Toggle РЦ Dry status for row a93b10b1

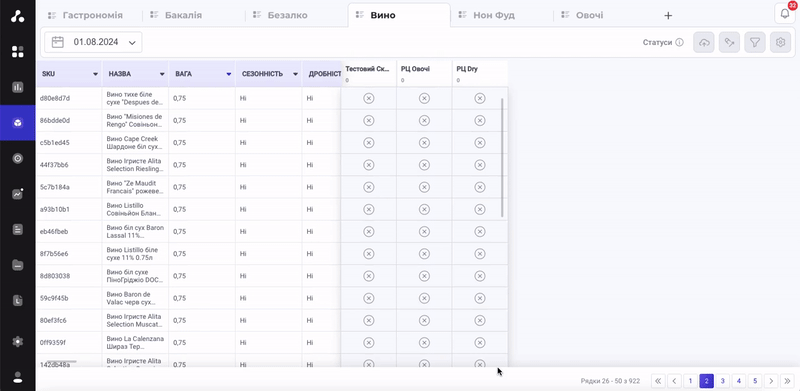click(x=480, y=209)
